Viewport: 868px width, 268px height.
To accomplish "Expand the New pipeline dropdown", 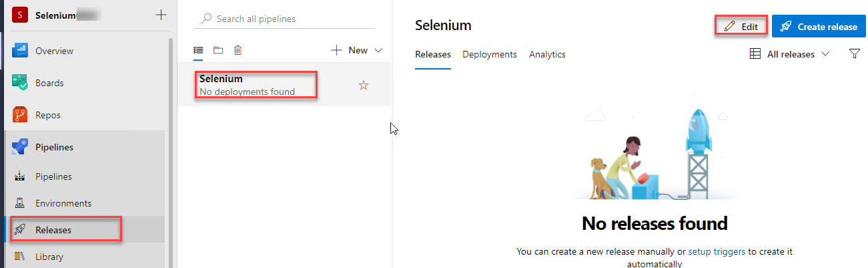I will tap(357, 50).
